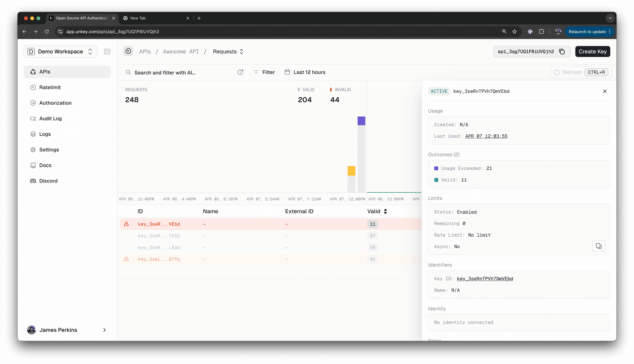
Task: Click the AI sparkle icon beside search
Action: (x=240, y=72)
